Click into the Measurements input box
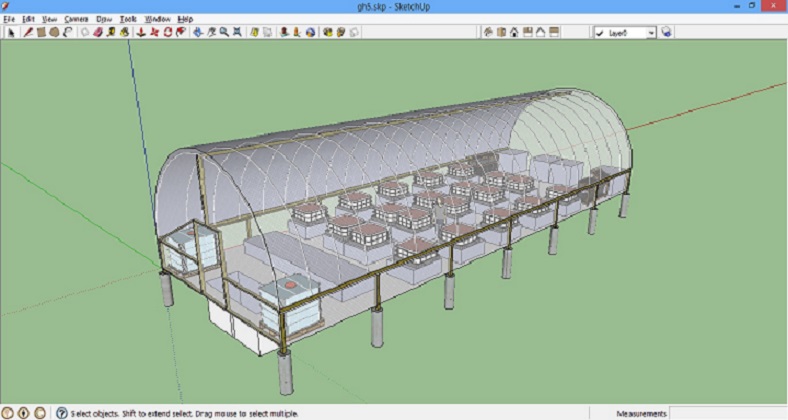 click(728, 413)
